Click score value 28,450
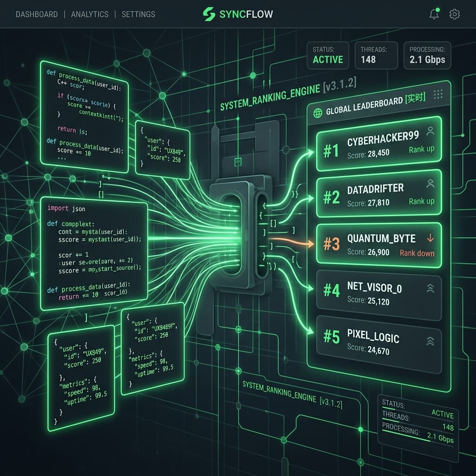The height and width of the screenshot is (476, 476). [378, 153]
